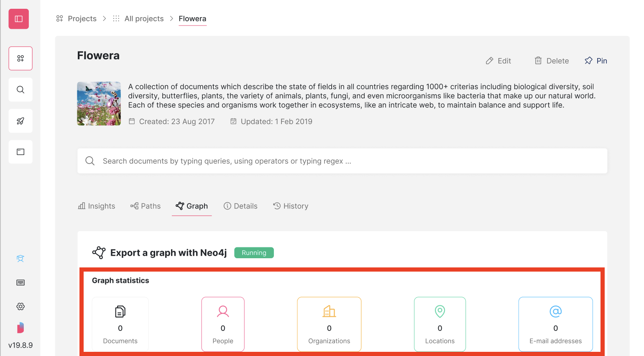644x356 pixels.
Task: Open the academy graduation-cap icon
Action: click(x=20, y=259)
